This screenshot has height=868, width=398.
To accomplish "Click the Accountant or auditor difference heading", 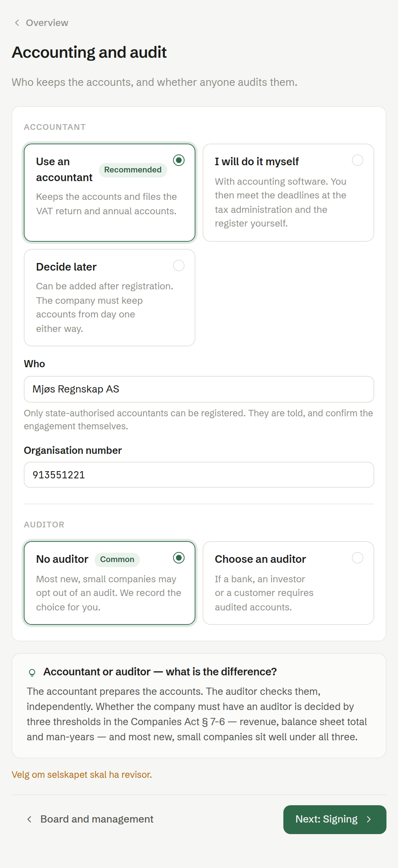I will point(160,672).
